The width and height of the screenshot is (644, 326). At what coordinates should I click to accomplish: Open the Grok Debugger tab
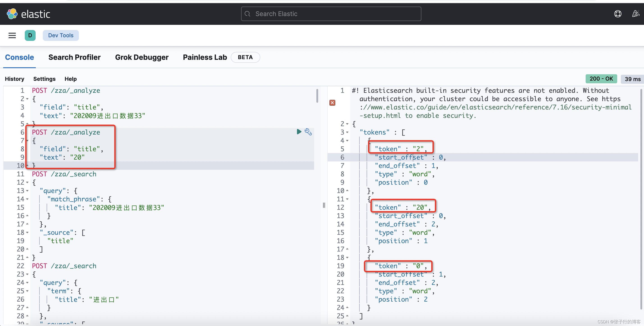pyautogui.click(x=142, y=57)
